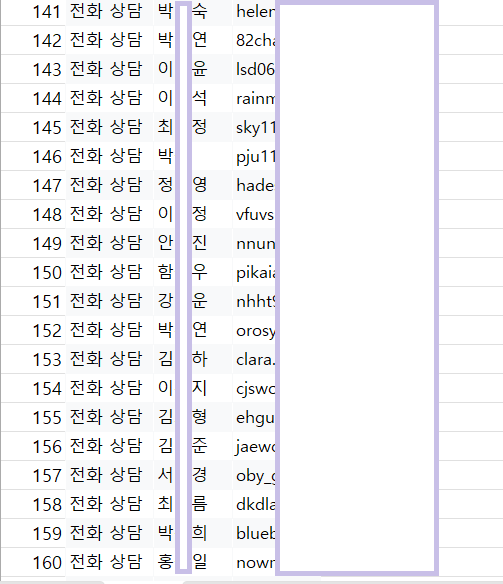The height and width of the screenshot is (584, 503).
Task: Click the email cell starting with pikaia
Action: coord(254,272)
